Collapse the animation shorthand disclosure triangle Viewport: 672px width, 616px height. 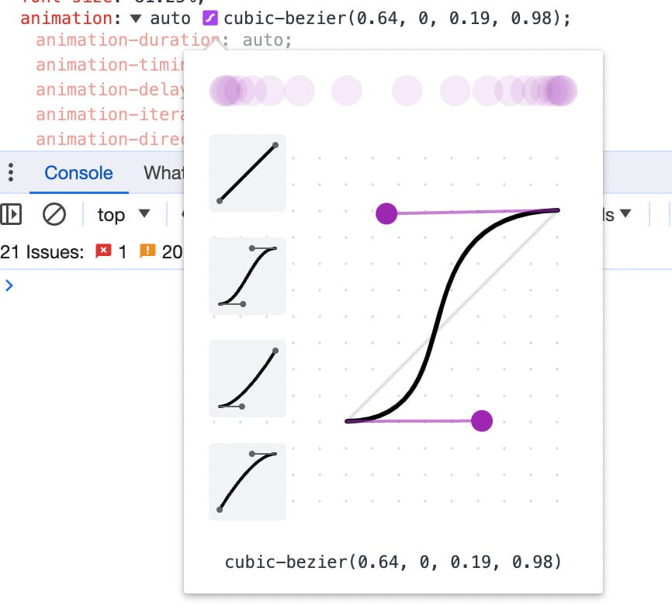click(136, 19)
